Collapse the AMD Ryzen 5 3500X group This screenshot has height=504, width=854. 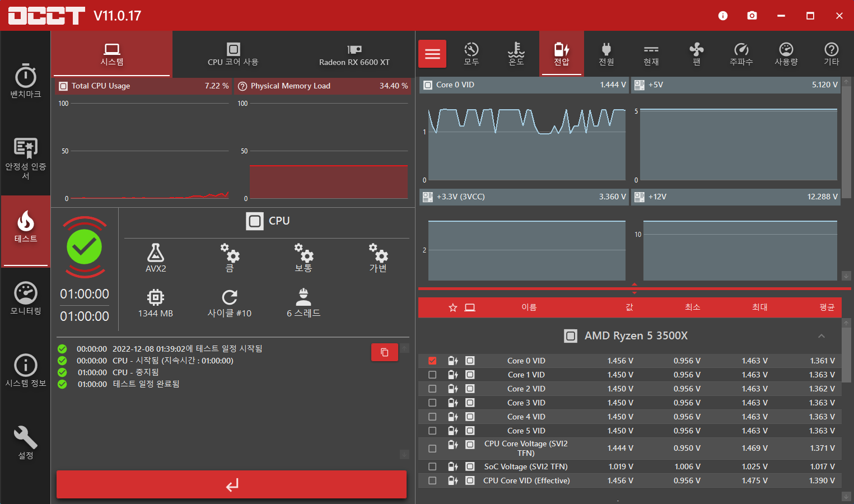(x=822, y=336)
